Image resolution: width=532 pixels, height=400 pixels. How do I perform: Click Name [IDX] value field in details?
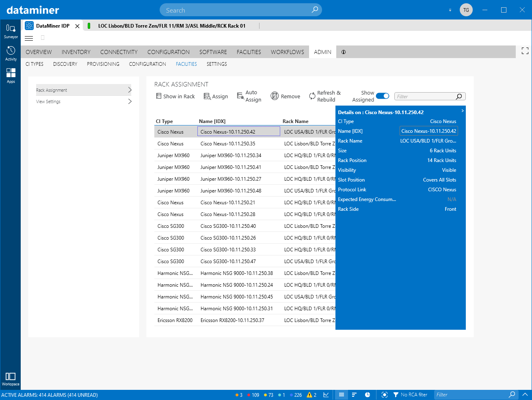[x=429, y=131]
